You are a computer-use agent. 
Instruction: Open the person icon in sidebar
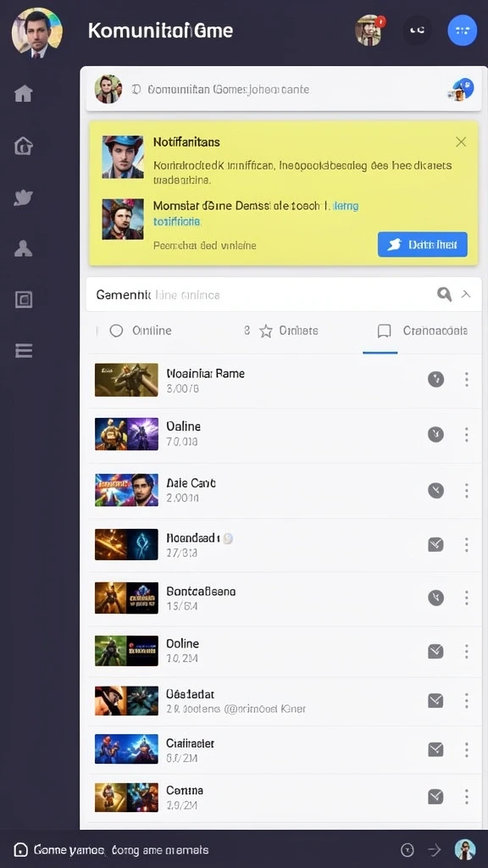click(23, 248)
